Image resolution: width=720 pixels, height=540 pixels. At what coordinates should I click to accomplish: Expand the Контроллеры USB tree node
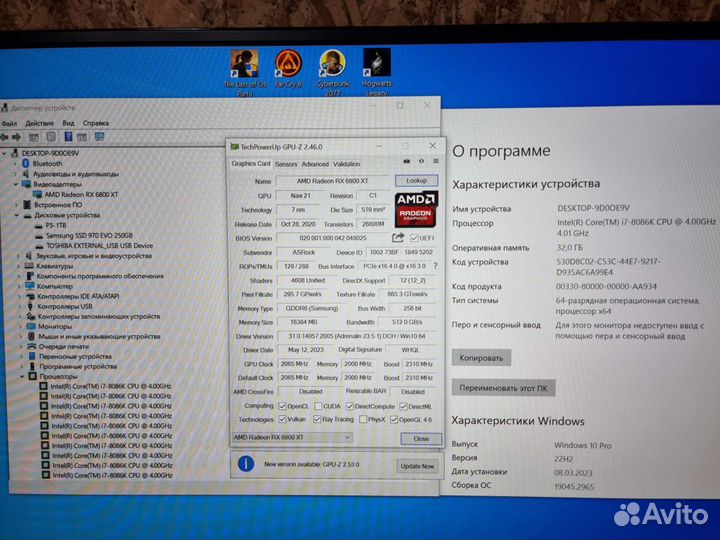click(20, 306)
